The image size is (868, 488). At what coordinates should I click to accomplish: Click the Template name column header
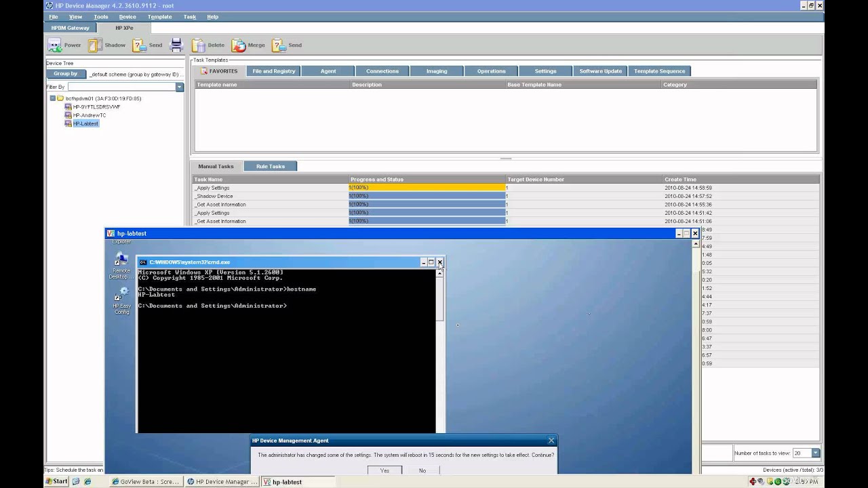pyautogui.click(x=273, y=85)
